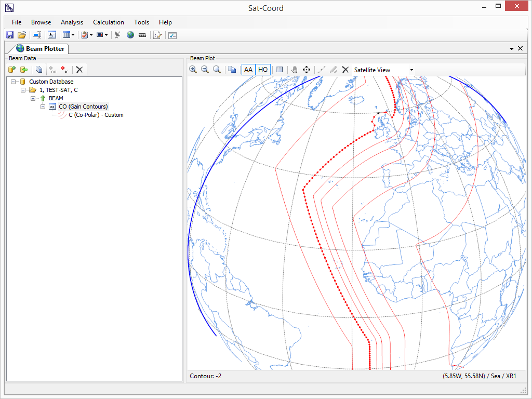This screenshot has height=399, width=532.
Task: Collapse the CO (Gain Contours) node
Action: tap(43, 107)
